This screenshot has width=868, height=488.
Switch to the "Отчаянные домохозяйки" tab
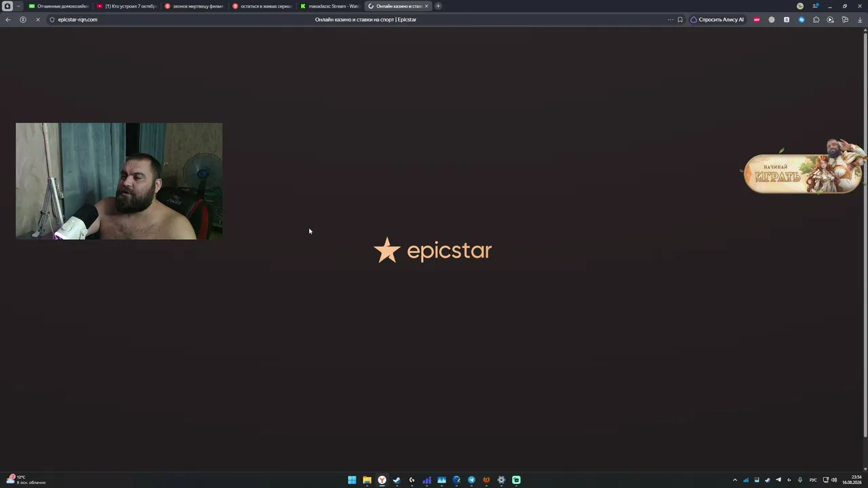pyautogui.click(x=59, y=6)
